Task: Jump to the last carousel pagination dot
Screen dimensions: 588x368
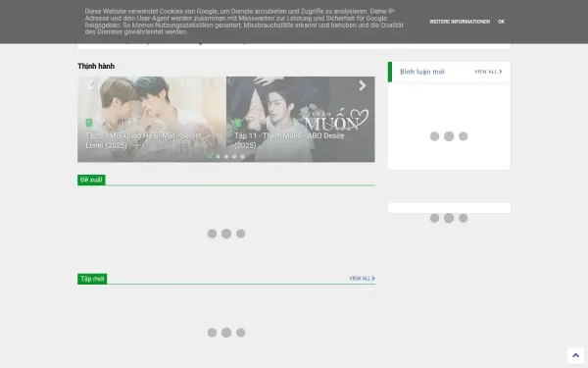Action: 243,157
